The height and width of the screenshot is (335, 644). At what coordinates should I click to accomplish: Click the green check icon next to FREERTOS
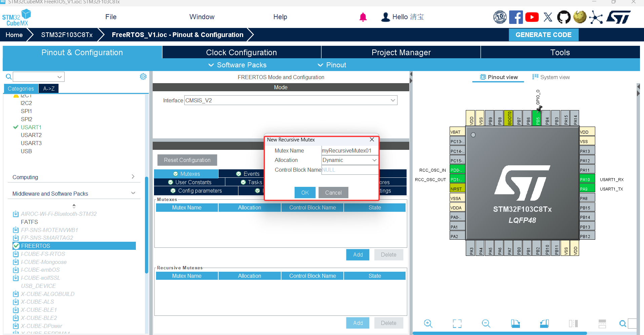(x=16, y=246)
